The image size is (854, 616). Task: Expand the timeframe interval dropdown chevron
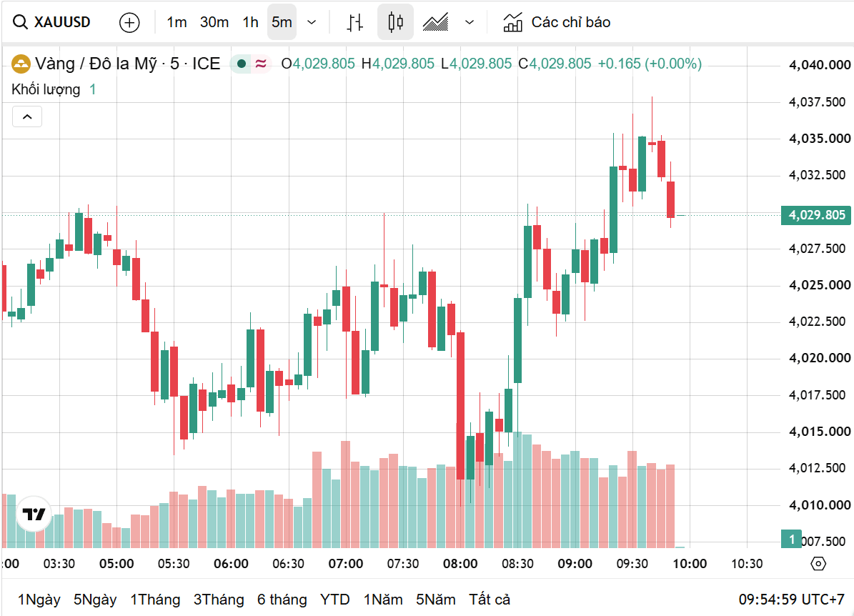312,22
